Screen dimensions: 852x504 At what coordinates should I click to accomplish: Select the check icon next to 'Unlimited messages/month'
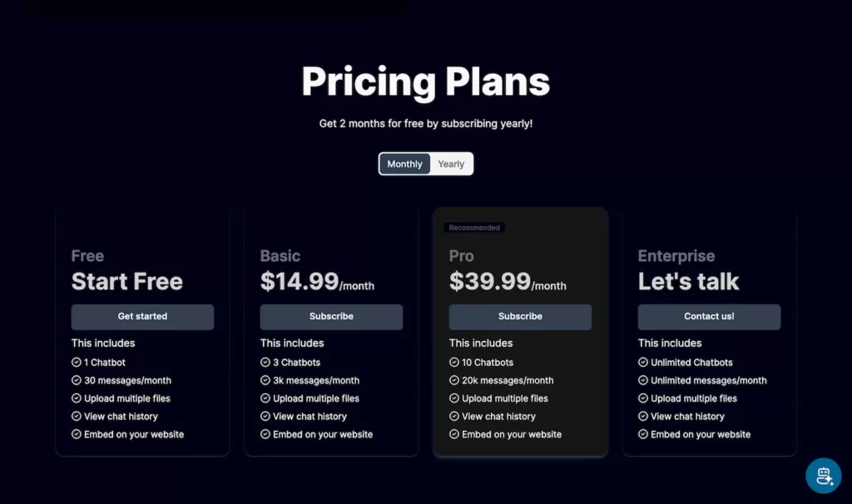642,380
